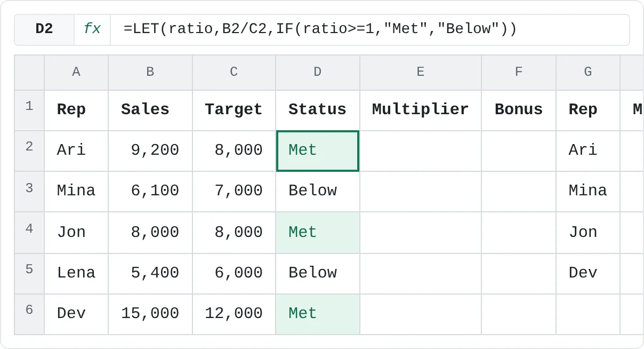Click sales value 9,200

(x=150, y=151)
